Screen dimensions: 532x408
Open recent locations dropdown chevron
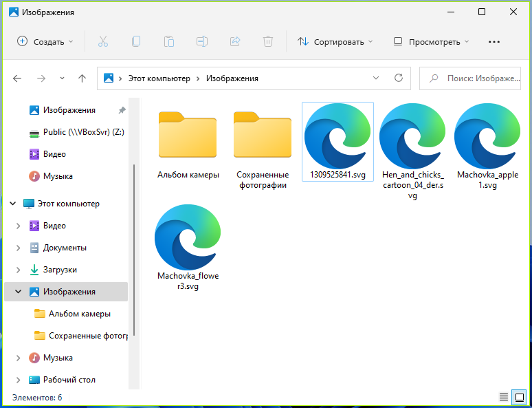click(62, 78)
